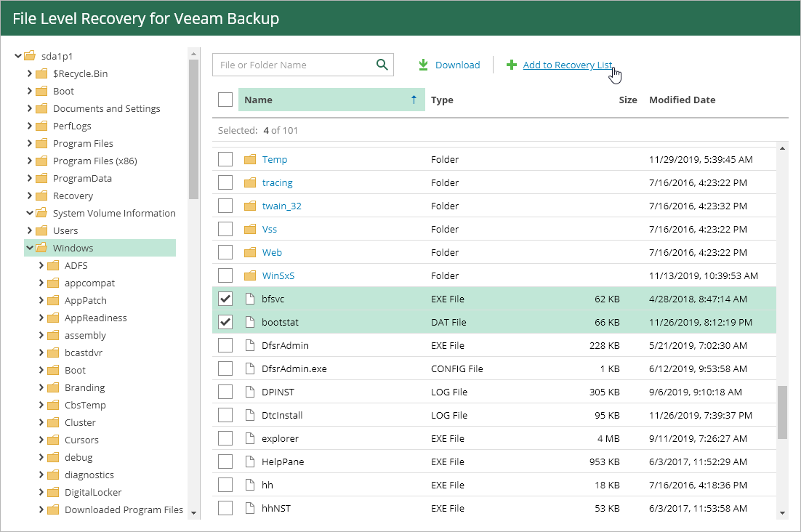
Task: Click the folder tree scrollbar thumb
Action: click(x=193, y=129)
